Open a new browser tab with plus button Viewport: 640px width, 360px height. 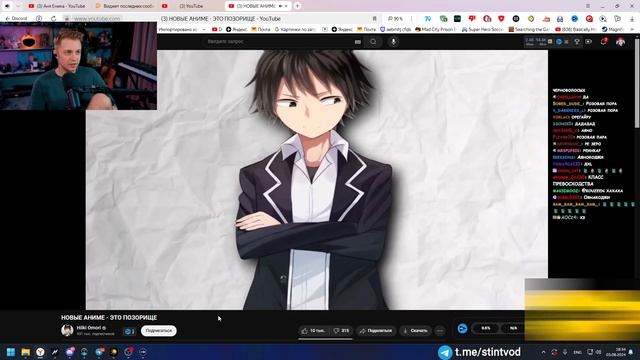tap(298, 6)
